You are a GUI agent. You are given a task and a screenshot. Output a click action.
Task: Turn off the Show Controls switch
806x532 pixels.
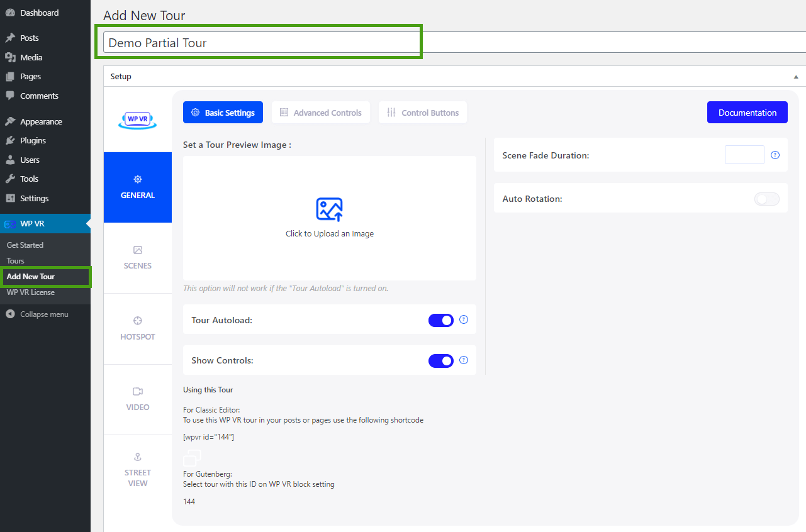click(441, 361)
